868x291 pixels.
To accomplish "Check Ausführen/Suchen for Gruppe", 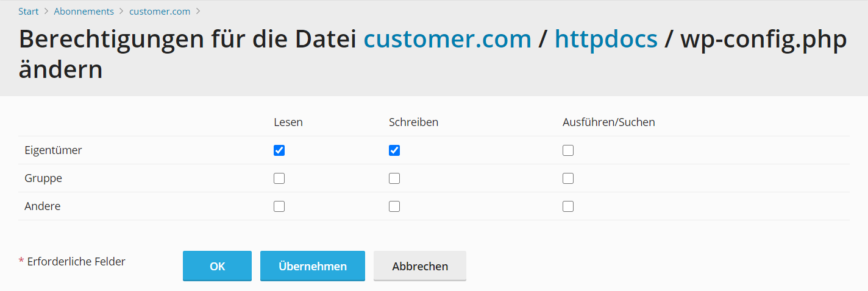I will 568,178.
